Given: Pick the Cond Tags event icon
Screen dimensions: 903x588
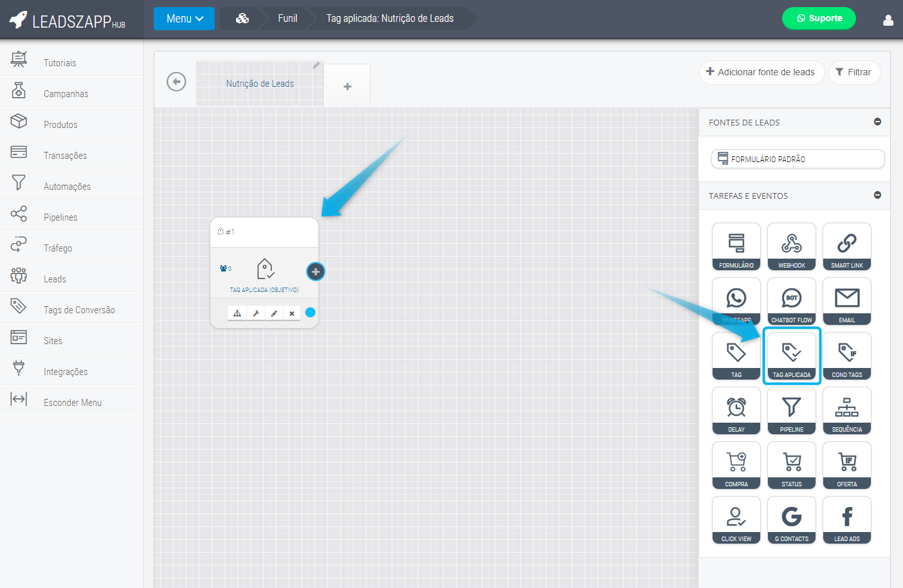Looking at the screenshot, I should point(846,355).
